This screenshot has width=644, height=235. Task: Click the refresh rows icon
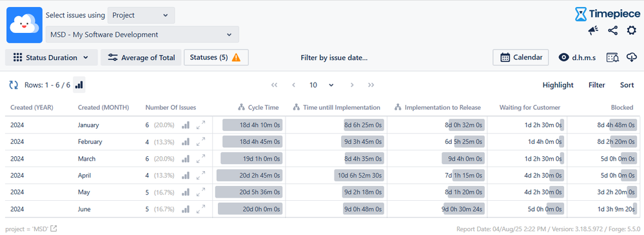[14, 85]
